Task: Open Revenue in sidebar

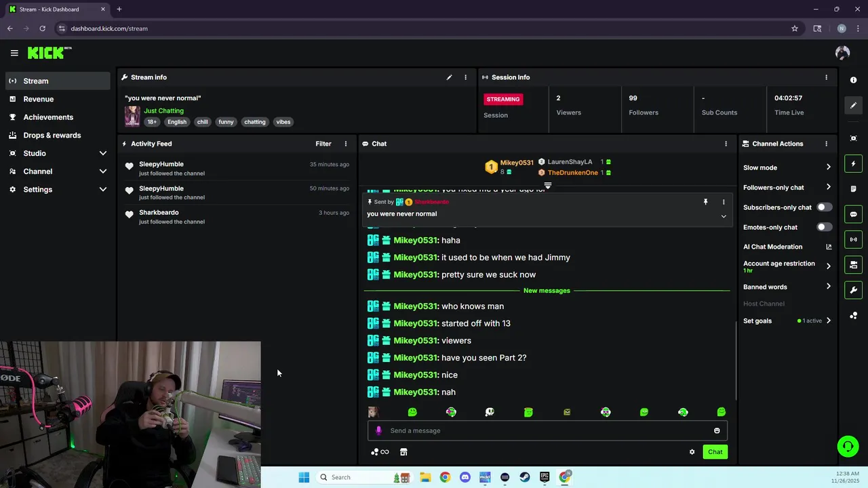Action: (58, 99)
